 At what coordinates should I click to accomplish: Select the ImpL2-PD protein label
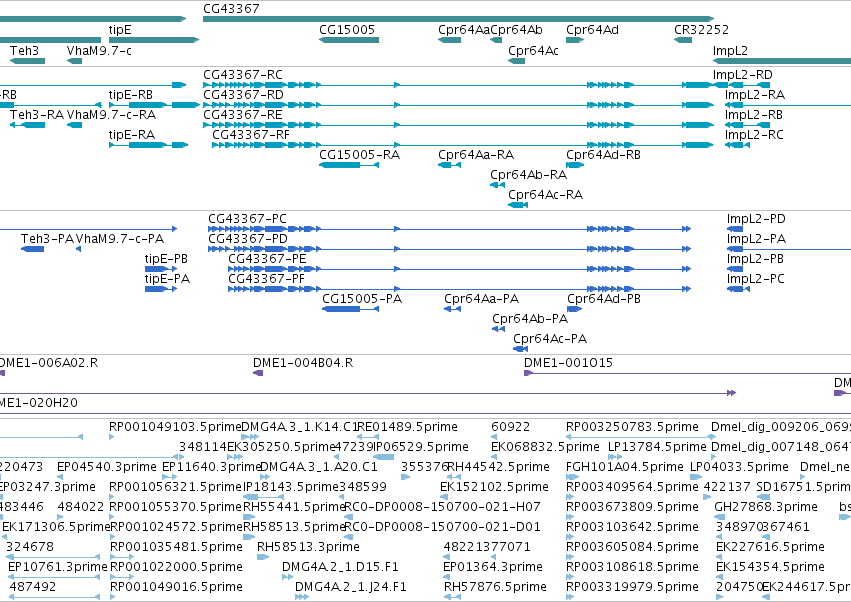(x=756, y=219)
